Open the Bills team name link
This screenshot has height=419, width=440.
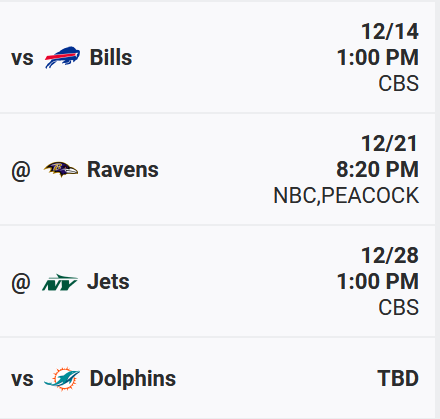click(x=111, y=57)
